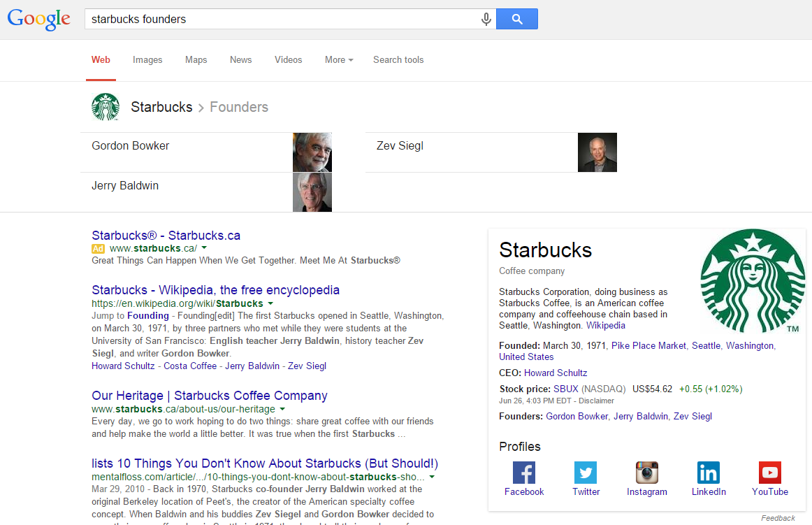Image resolution: width=812 pixels, height=525 pixels.
Task: Click the small Starbucks logo beside Founders
Action: [x=106, y=107]
